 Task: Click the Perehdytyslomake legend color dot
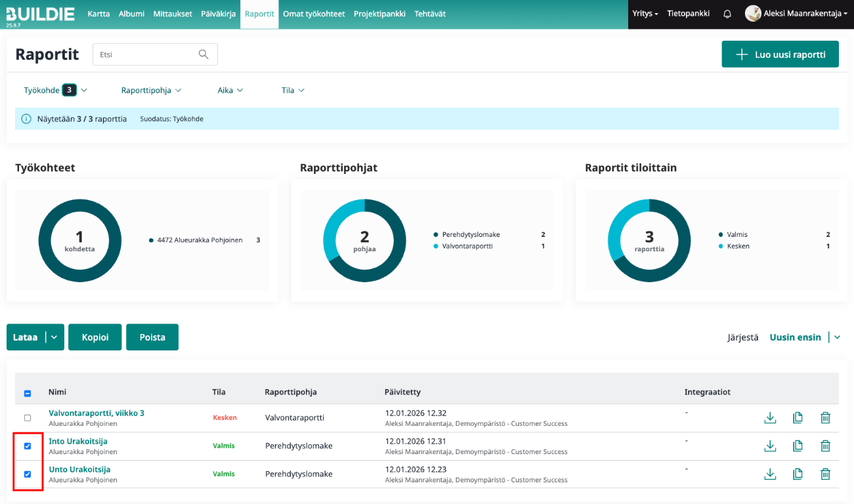click(x=436, y=235)
